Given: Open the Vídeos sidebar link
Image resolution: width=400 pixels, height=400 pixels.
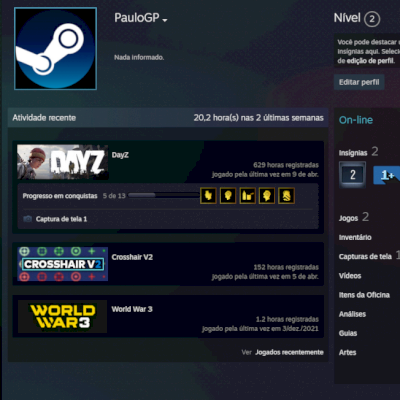Looking at the screenshot, I should [350, 276].
